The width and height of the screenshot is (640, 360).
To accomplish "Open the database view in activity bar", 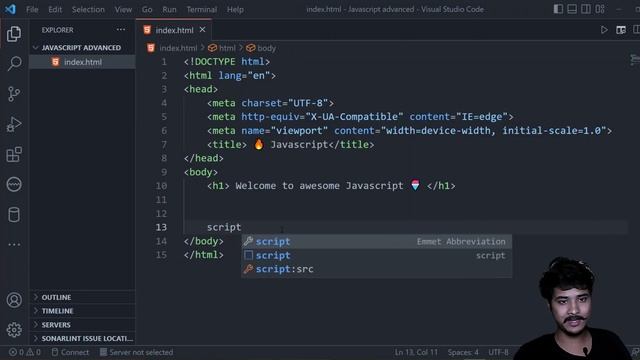I will pos(14,215).
